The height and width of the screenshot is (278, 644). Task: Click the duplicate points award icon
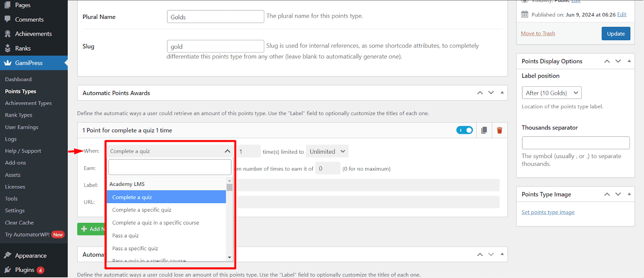coord(484,130)
